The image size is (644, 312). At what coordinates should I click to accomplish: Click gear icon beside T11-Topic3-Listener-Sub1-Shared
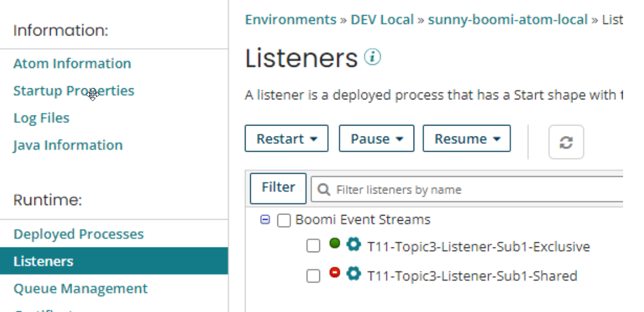coord(353,274)
